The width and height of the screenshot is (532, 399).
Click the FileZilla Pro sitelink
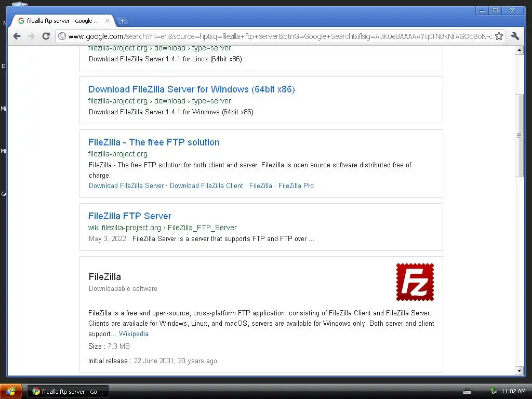[x=296, y=185]
